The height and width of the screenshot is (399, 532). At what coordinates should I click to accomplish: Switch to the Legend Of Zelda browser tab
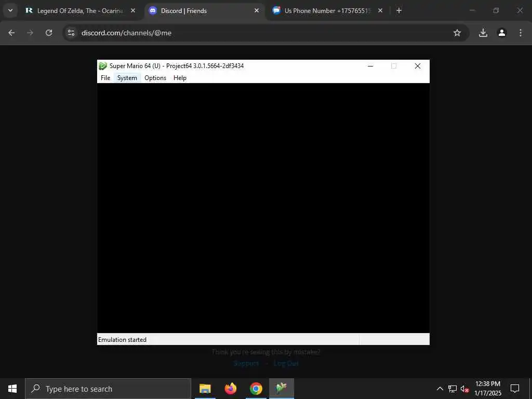(x=81, y=11)
